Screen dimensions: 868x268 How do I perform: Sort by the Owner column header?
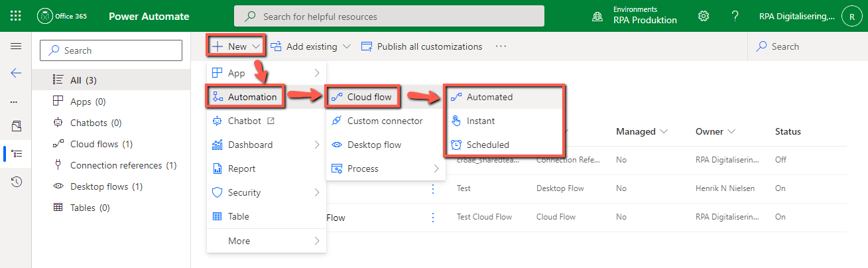click(715, 131)
